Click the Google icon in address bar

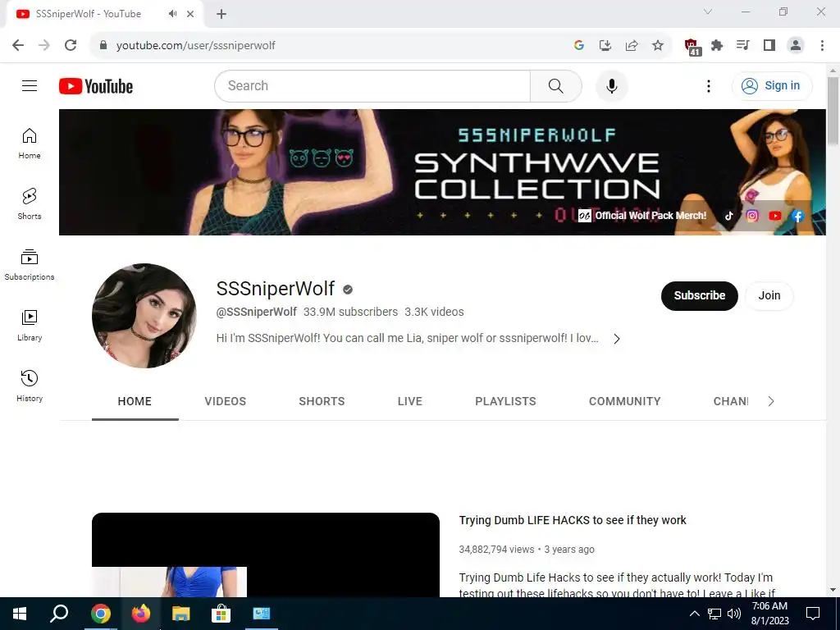tap(578, 45)
